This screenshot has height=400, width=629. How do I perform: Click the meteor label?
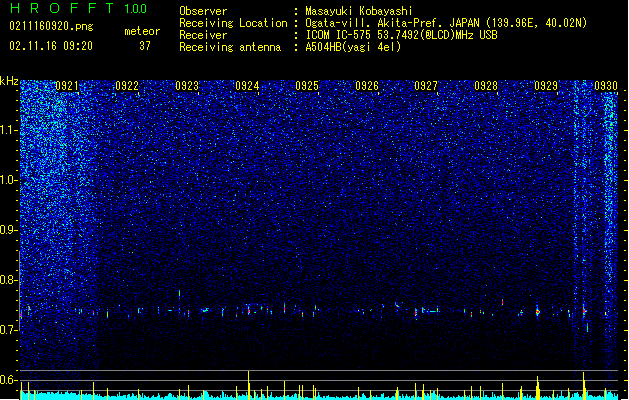click(x=142, y=31)
